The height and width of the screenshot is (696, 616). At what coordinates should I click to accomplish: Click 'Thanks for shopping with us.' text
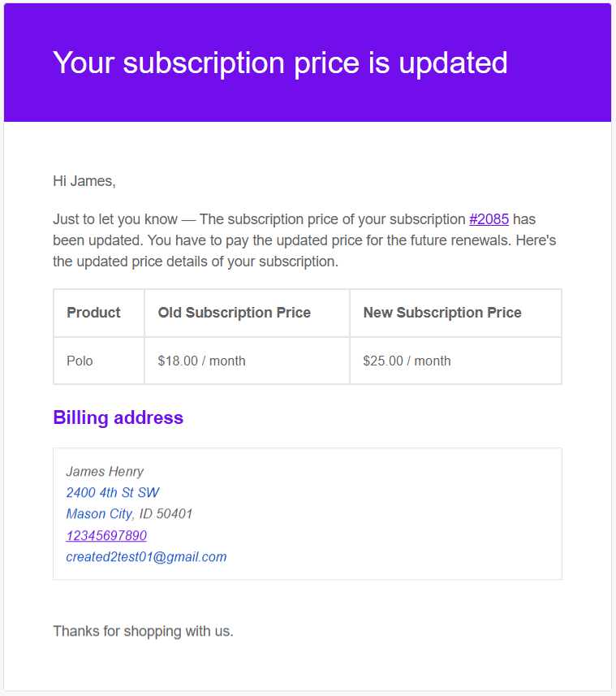pos(143,631)
